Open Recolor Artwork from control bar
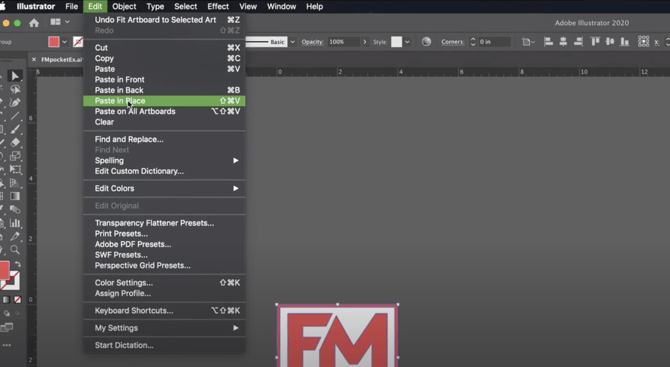670x367 pixels. point(426,41)
